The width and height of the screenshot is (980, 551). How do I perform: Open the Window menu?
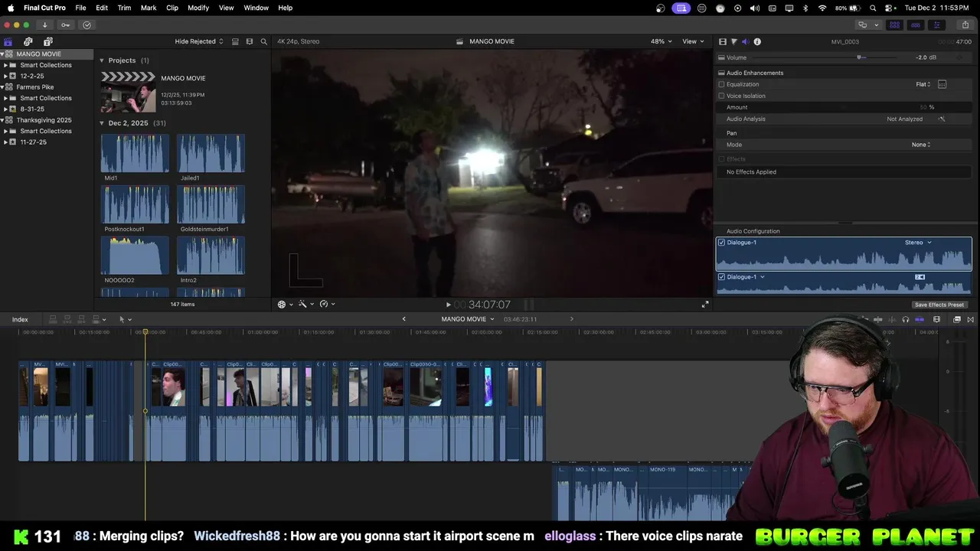pos(256,8)
